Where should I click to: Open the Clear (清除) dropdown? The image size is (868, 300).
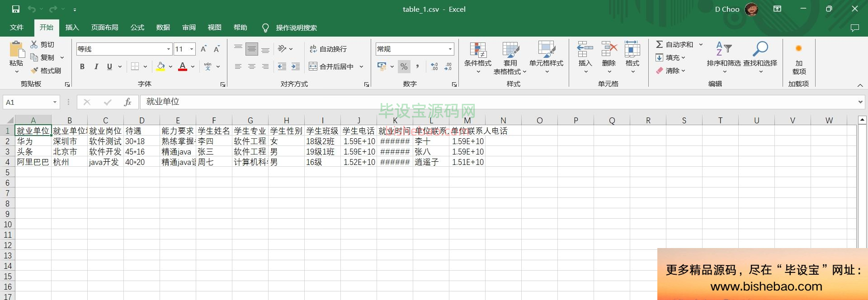pos(671,70)
